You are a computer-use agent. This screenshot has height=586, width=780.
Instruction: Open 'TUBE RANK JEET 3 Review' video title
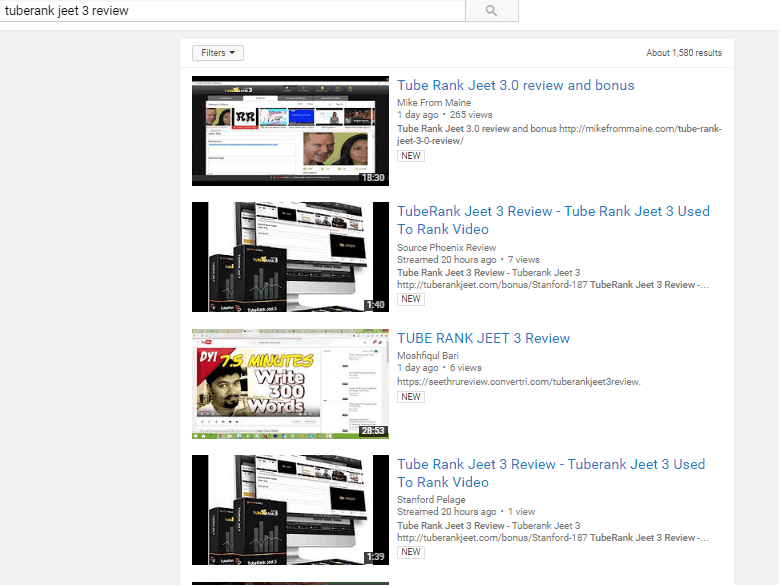pyautogui.click(x=483, y=338)
